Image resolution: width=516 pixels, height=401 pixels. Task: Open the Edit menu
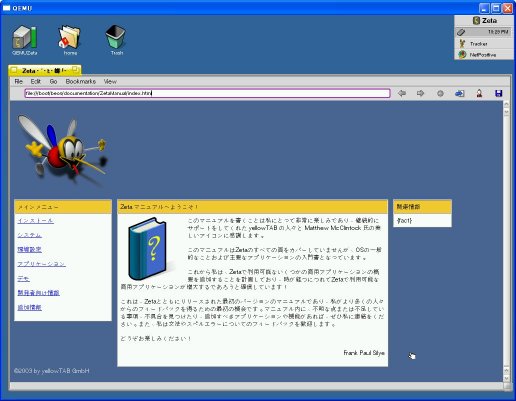pos(36,81)
